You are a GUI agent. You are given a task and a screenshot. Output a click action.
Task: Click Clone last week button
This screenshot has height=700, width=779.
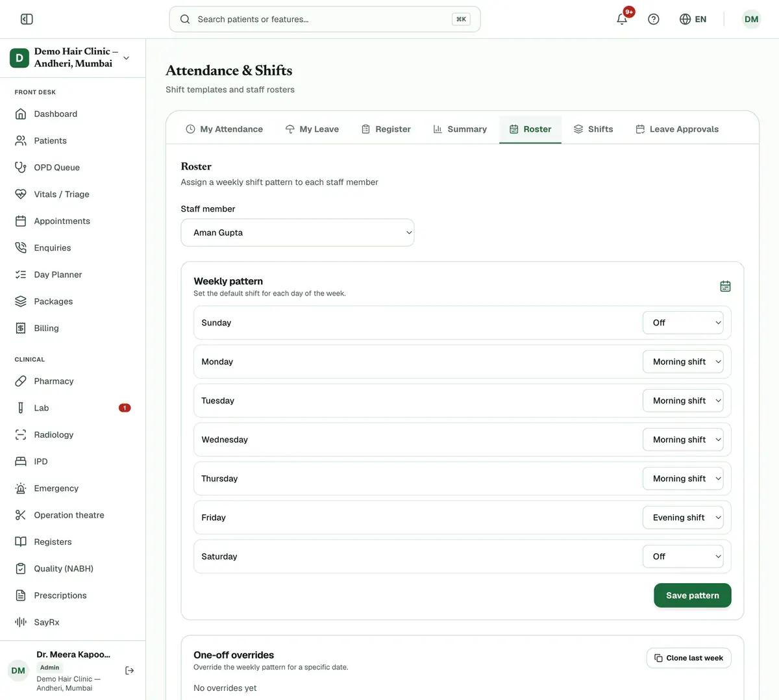pyautogui.click(x=689, y=658)
